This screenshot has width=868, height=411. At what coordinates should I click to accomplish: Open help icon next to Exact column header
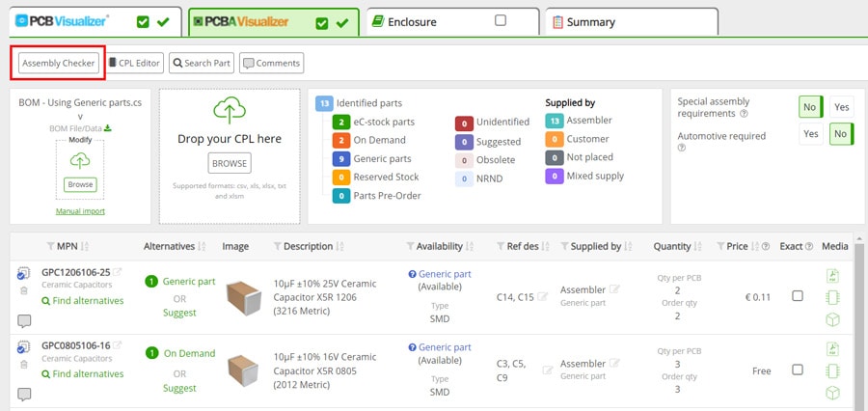pyautogui.click(x=809, y=246)
